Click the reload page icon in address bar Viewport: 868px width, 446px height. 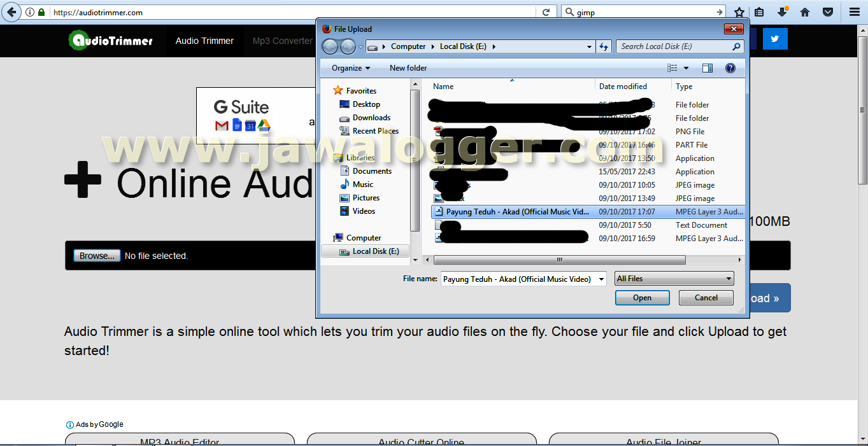point(546,12)
